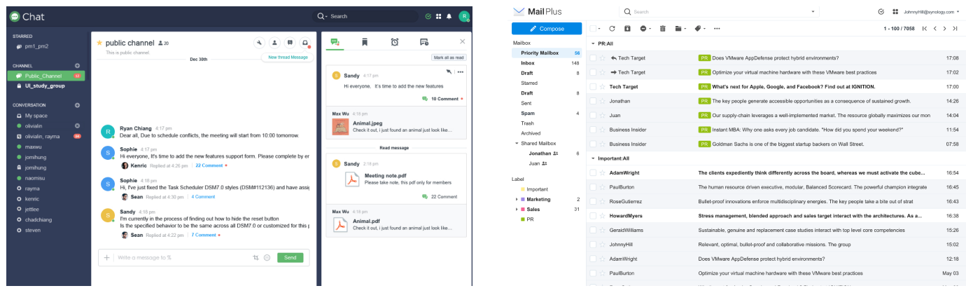Viewport: 980px width, 293px height.
Task: Check the checkbox for Jonathan's email
Action: 593,101
